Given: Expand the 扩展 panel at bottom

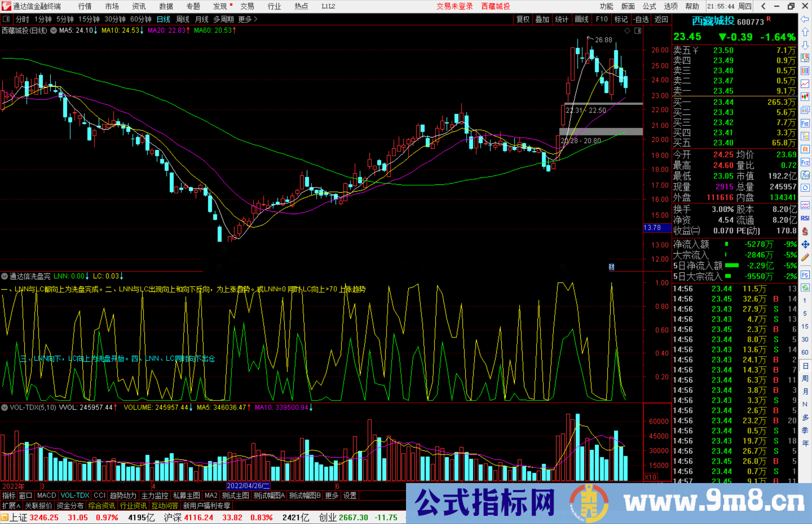Looking at the screenshot, I should [x=11, y=506].
